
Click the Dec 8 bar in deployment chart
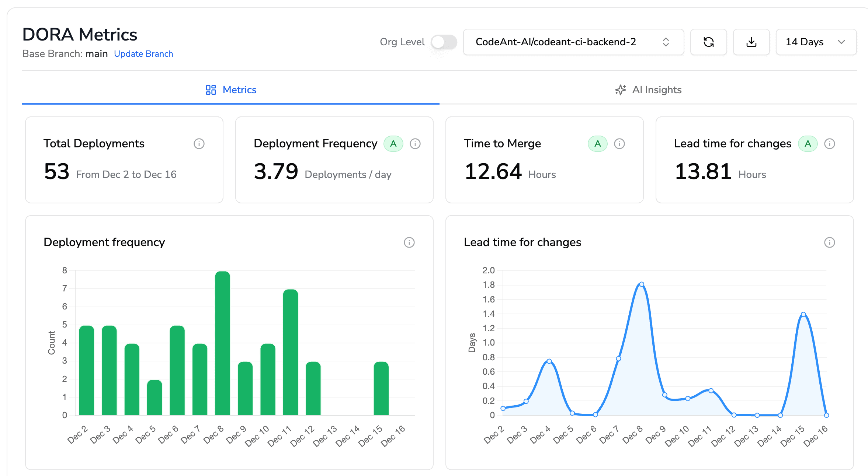222,343
